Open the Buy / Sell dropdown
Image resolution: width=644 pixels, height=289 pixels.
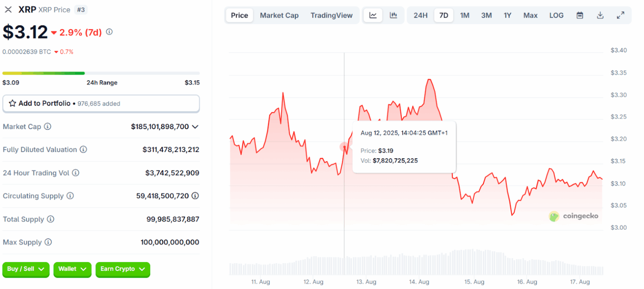(x=26, y=270)
